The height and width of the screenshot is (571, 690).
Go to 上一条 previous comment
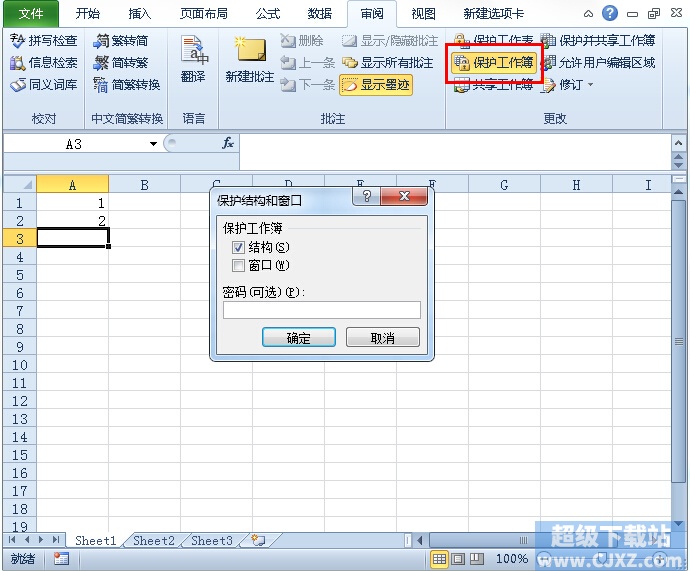(x=307, y=62)
